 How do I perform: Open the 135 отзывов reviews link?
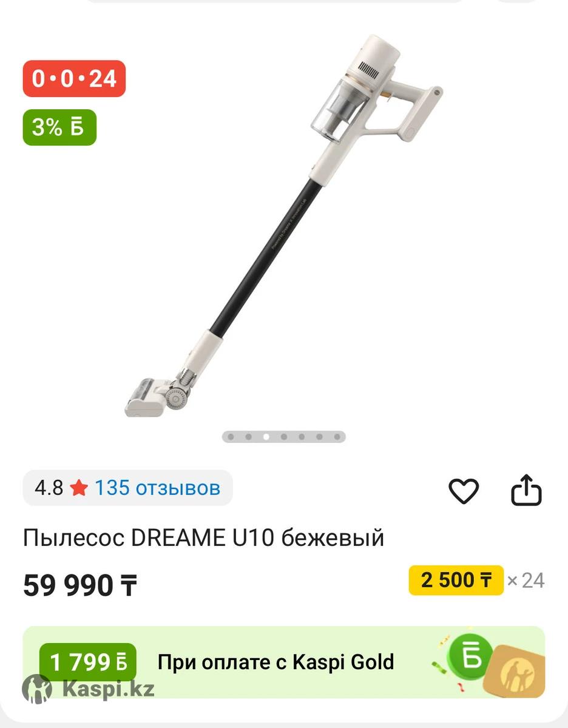tap(157, 488)
